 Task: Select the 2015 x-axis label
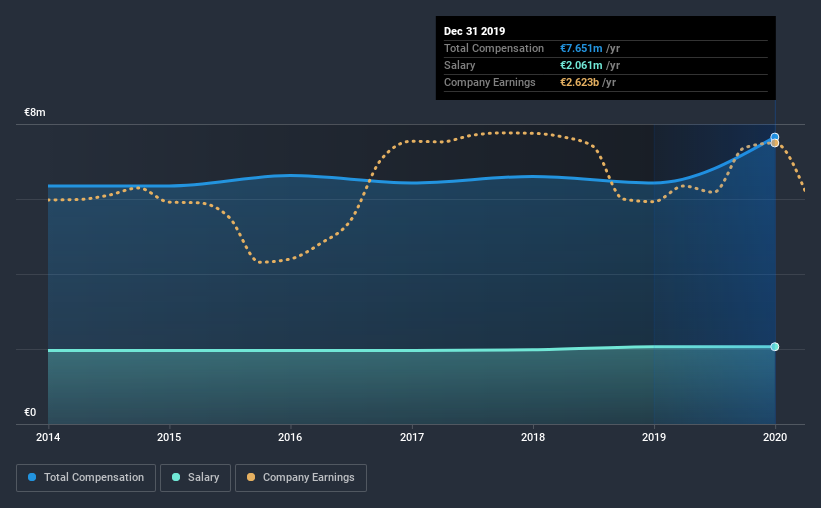169,437
